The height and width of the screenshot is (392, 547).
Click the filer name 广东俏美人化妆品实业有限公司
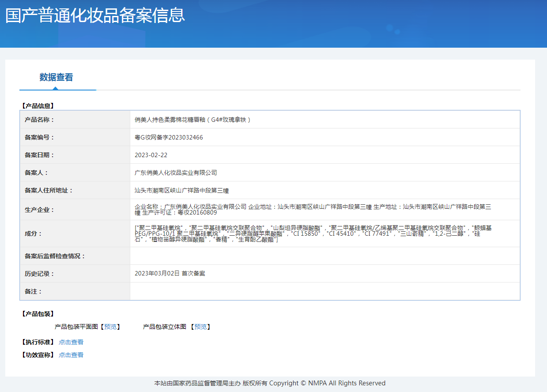[x=176, y=173]
